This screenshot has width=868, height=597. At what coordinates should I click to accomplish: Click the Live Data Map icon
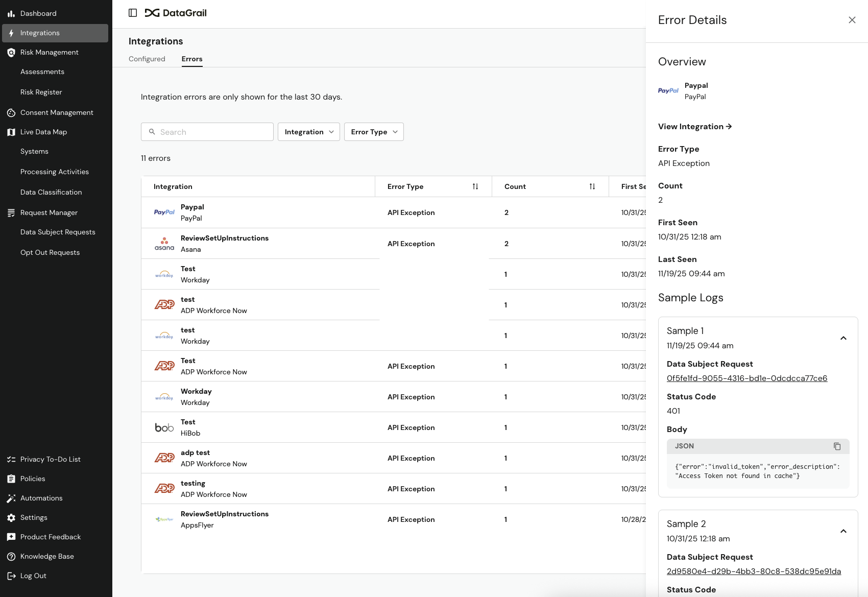(x=11, y=132)
